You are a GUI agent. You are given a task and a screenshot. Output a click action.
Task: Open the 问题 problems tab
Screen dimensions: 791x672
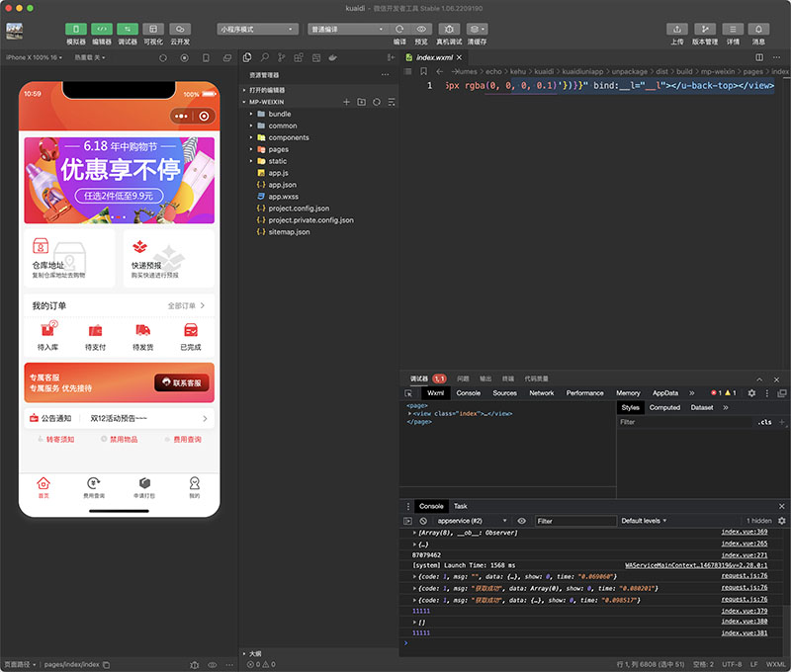point(463,378)
